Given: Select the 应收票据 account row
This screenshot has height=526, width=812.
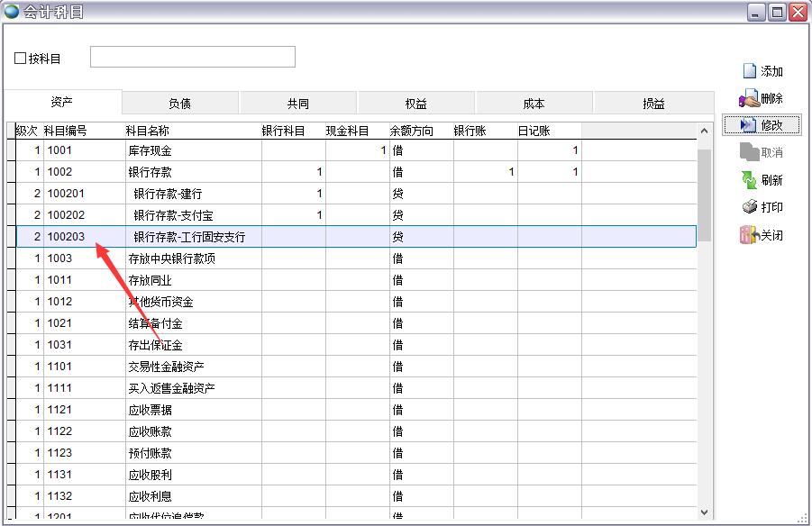Looking at the screenshot, I should tap(150, 410).
